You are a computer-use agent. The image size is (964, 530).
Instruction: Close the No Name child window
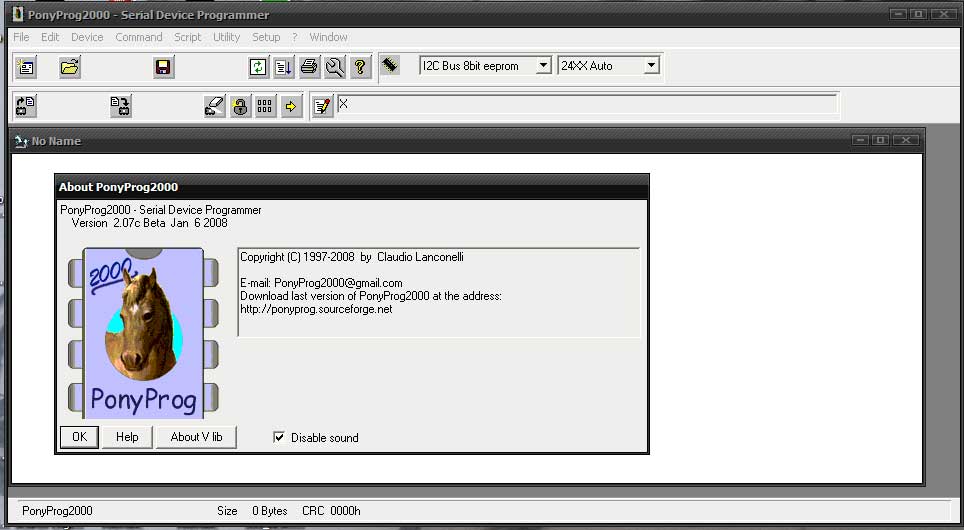pyautogui.click(x=906, y=140)
